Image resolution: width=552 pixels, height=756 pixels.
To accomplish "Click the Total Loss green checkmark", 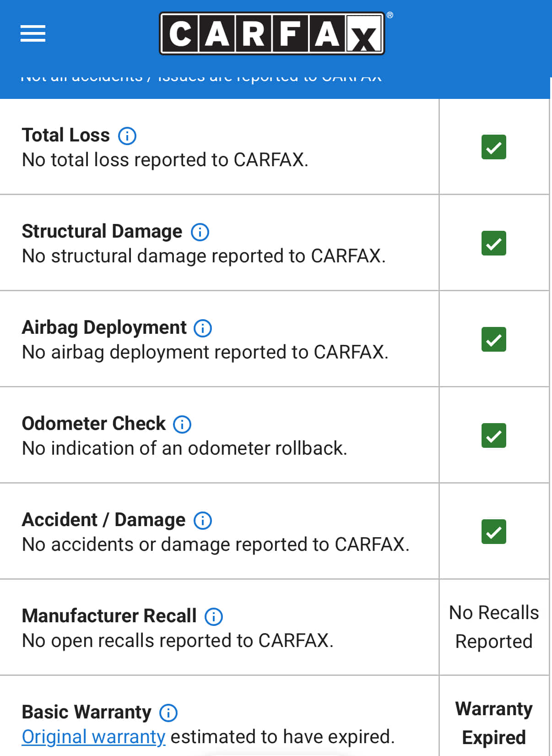I will click(x=493, y=147).
